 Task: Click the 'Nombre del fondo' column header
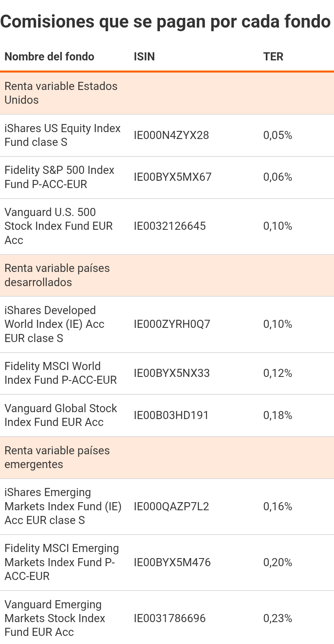pyautogui.click(x=49, y=57)
